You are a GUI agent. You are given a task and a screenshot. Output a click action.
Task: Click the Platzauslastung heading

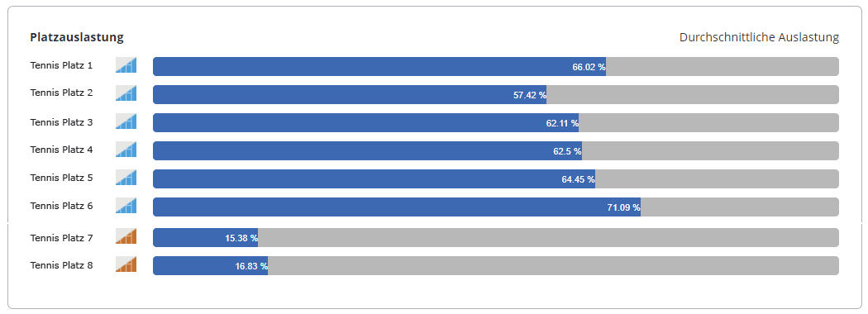pos(77,38)
